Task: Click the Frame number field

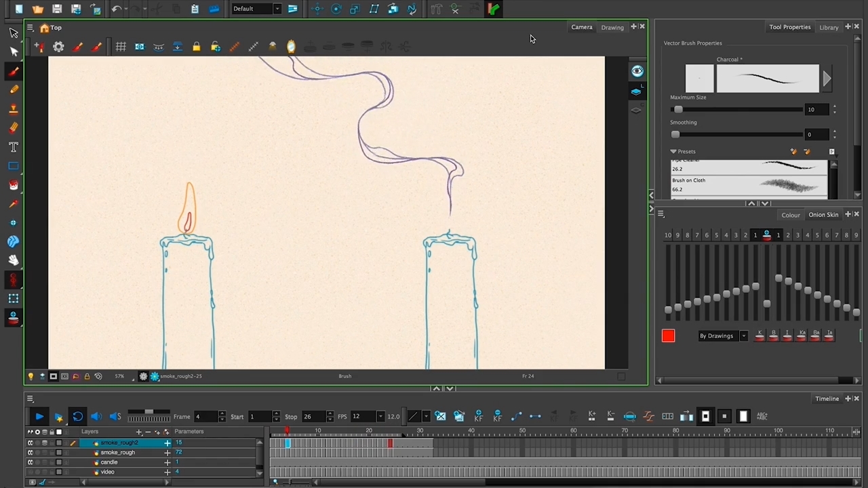Action: (x=205, y=416)
